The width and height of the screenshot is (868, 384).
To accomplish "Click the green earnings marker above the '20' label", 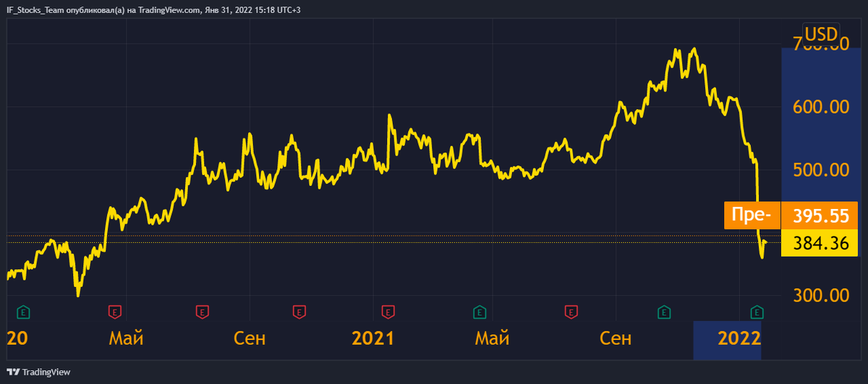I will pyautogui.click(x=24, y=312).
